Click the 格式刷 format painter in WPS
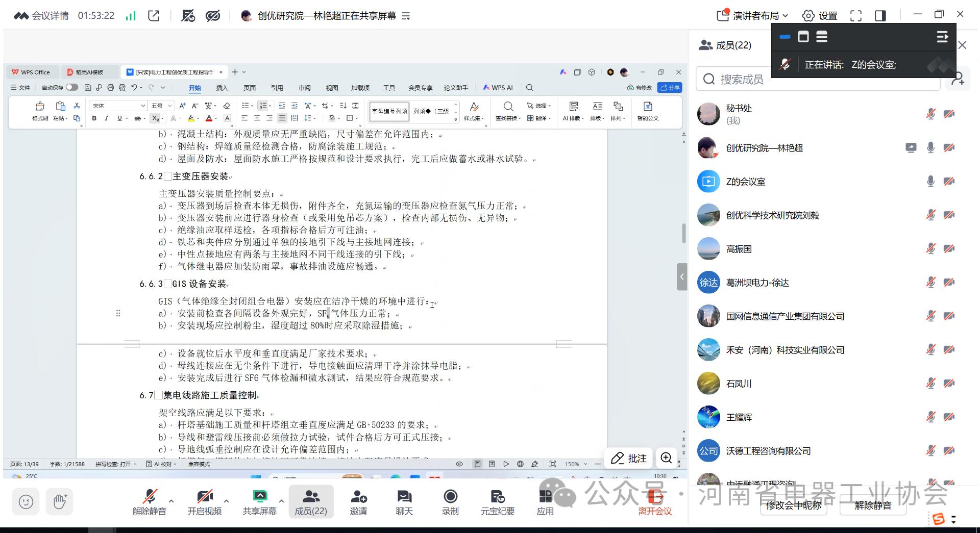Screen dimensions: 980x533 coord(40,111)
